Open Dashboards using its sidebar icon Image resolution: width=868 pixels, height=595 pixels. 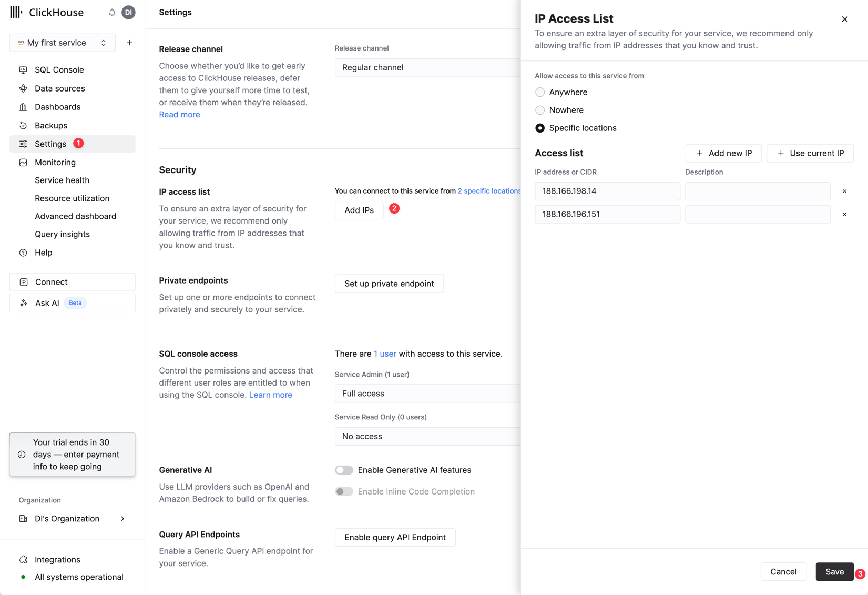(23, 107)
